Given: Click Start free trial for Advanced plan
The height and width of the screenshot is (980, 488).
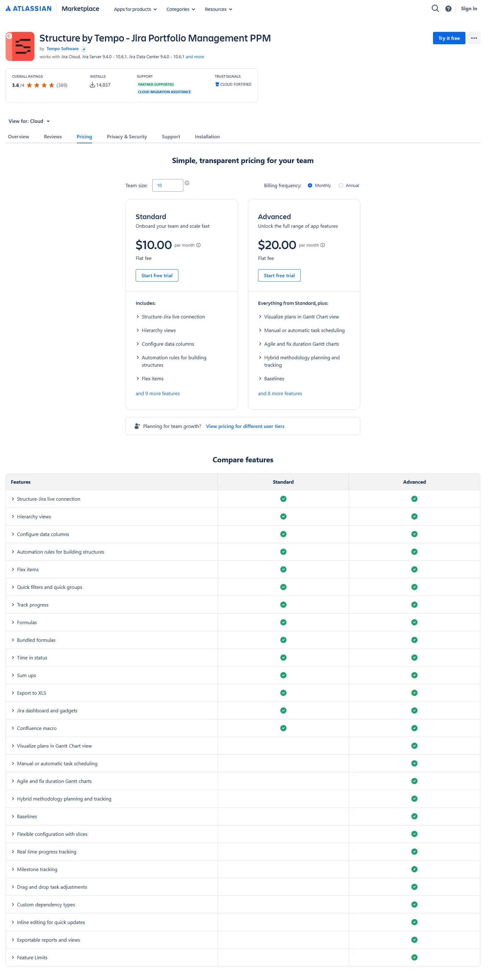Looking at the screenshot, I should coord(279,276).
